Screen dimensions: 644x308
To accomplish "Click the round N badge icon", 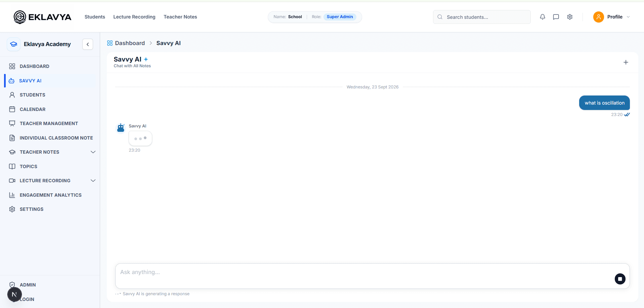I will (14, 295).
